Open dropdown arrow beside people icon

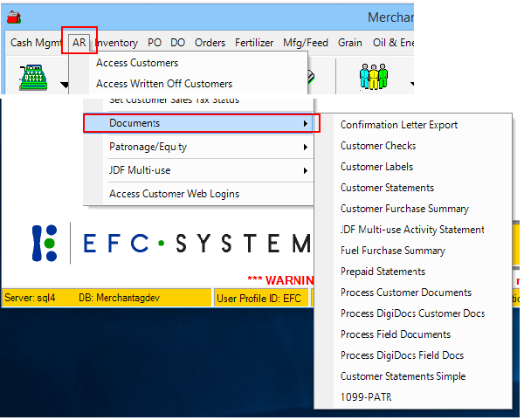410,85
